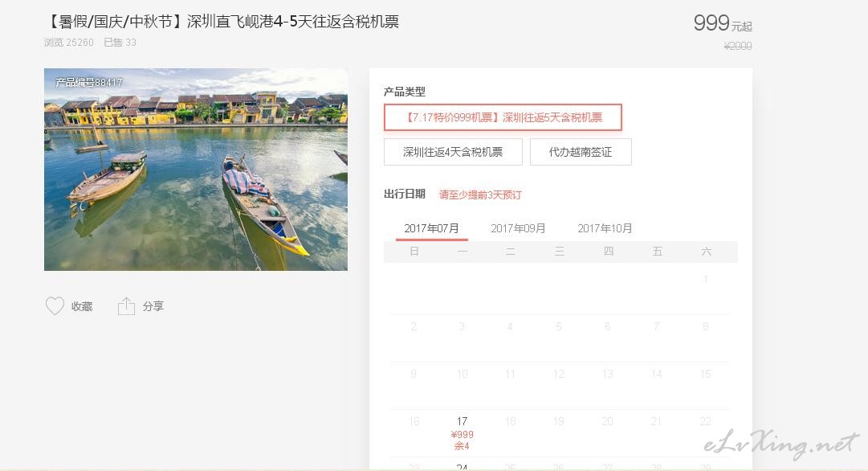Click the share upload icon
Image resolution: width=868 pixels, height=471 pixels.
tap(126, 306)
